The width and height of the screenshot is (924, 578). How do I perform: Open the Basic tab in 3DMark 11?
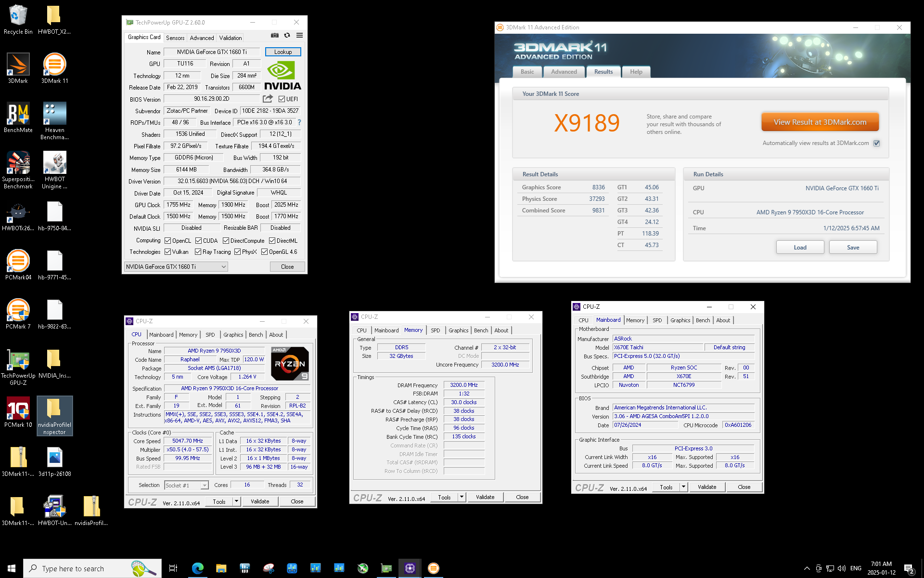(527, 72)
